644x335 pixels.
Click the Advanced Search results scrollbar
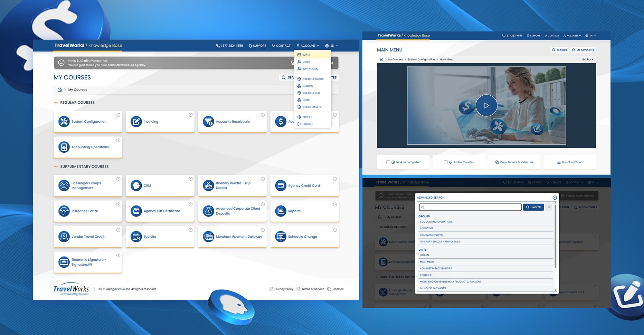point(555,236)
